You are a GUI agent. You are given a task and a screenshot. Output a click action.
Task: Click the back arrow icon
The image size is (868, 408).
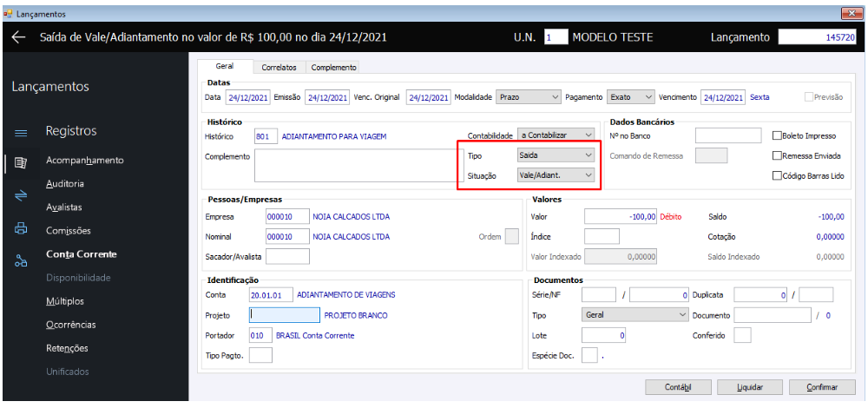[19, 37]
